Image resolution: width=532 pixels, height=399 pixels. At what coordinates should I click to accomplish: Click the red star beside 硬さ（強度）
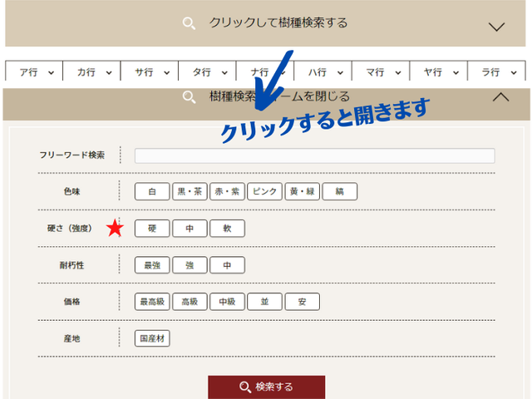[115, 229]
